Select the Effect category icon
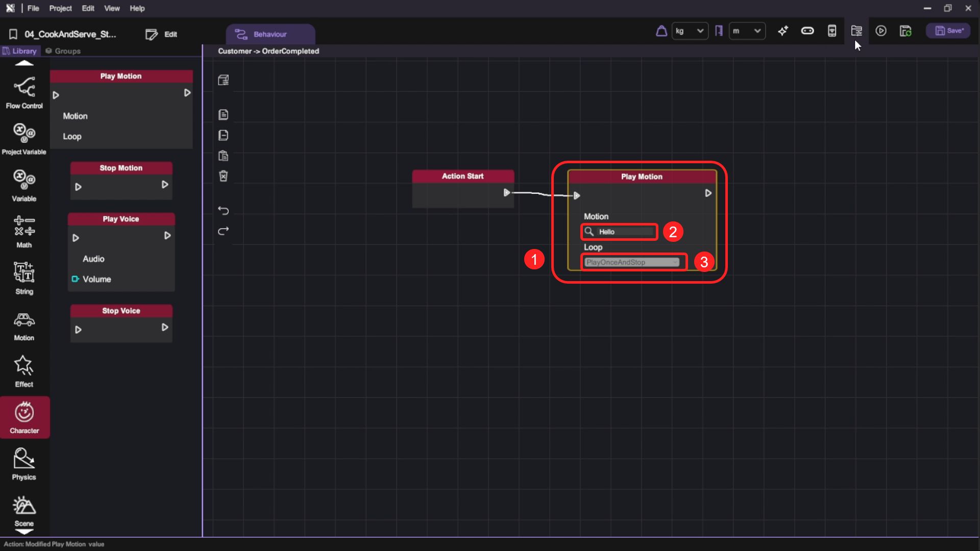The width and height of the screenshot is (980, 551). tap(24, 371)
